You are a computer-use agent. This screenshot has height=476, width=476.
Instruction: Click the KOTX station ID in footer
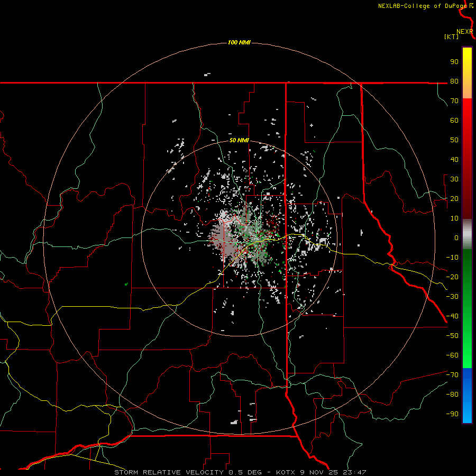click(286, 472)
